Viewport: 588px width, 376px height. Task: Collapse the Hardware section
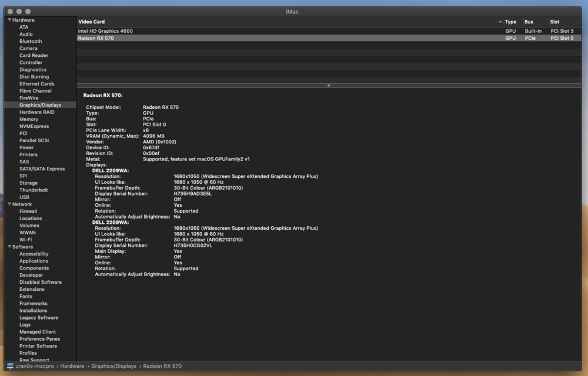(10, 19)
